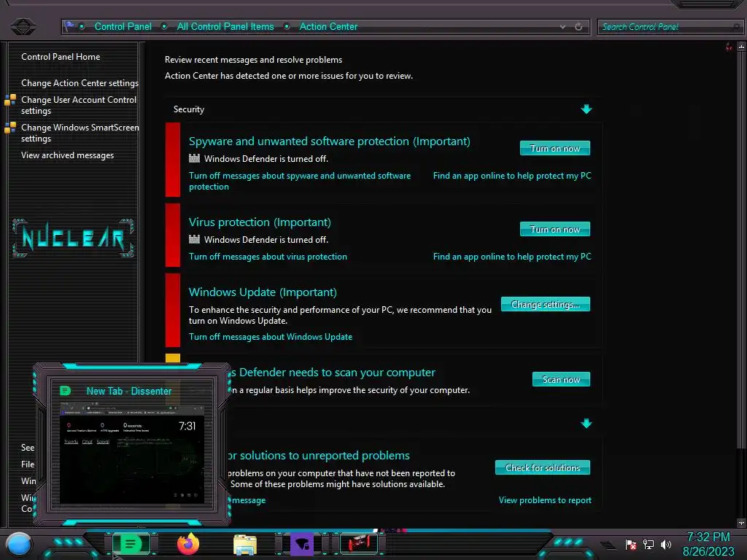Open Action Center flag in system tray
747x560 pixels.
click(631, 544)
